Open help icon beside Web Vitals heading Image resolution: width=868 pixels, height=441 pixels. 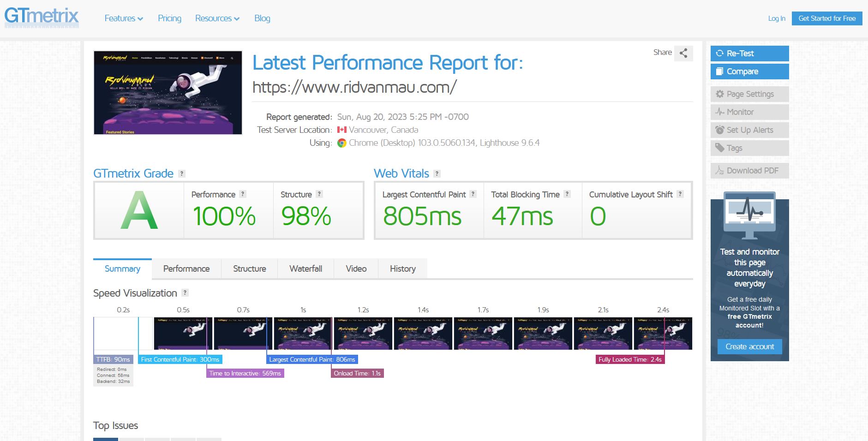click(x=437, y=174)
